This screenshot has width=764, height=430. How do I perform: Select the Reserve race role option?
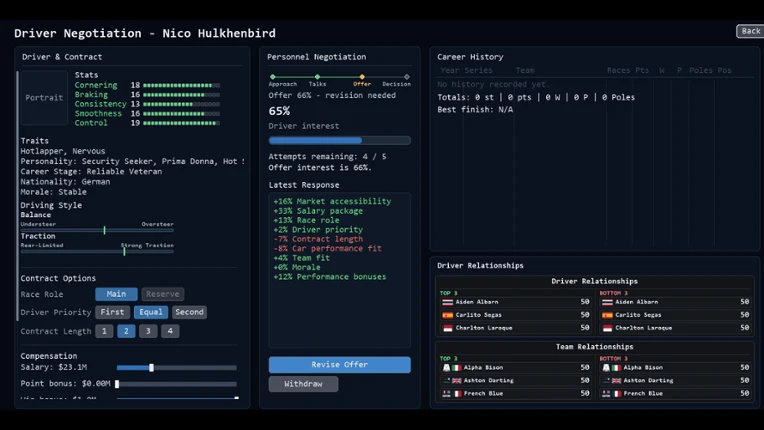click(163, 294)
